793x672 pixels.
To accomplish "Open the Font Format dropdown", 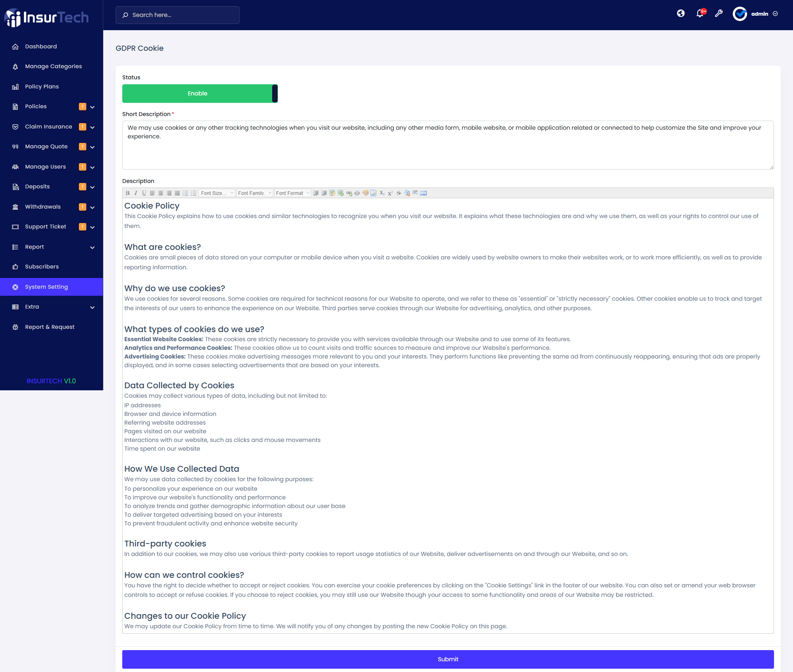I will [292, 193].
